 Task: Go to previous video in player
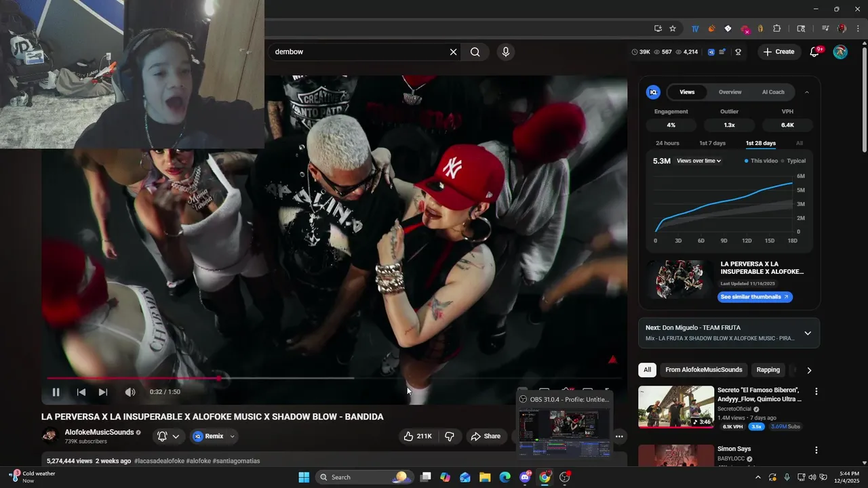[x=81, y=392]
